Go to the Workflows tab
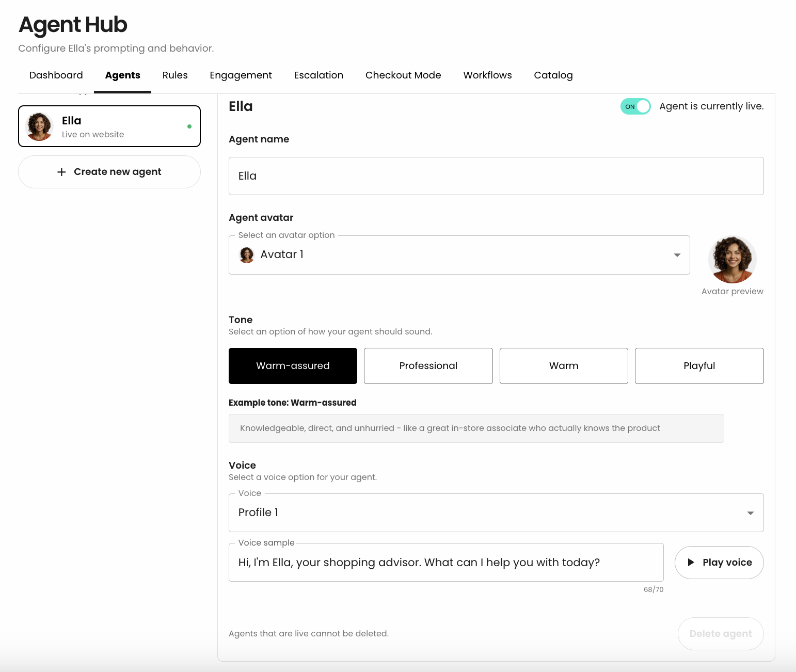796x672 pixels. click(487, 75)
